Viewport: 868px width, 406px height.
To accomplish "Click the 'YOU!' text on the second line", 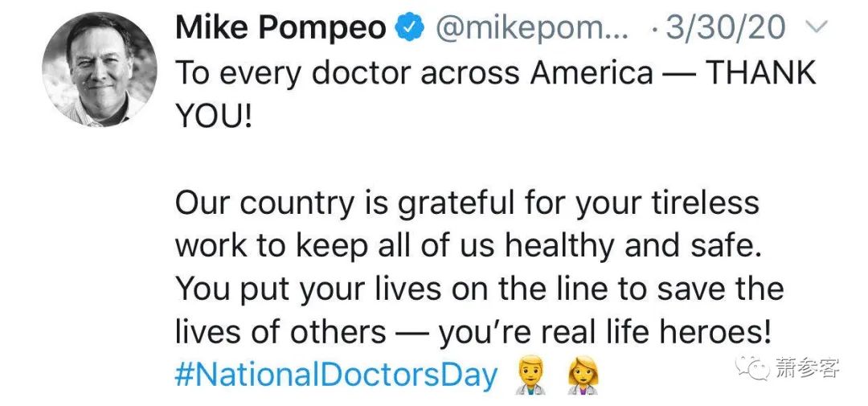I will point(214,117).
